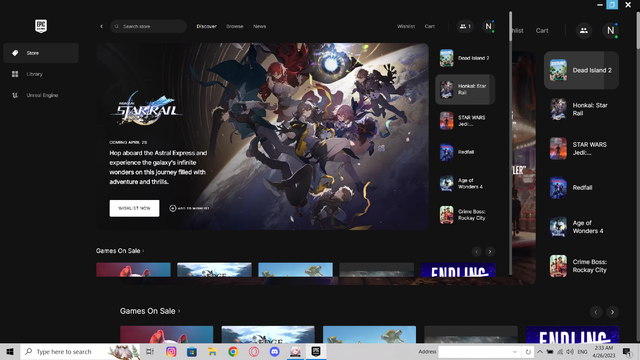Open the friends icon showing count 1
This screenshot has height=360, width=640.
pos(465,27)
